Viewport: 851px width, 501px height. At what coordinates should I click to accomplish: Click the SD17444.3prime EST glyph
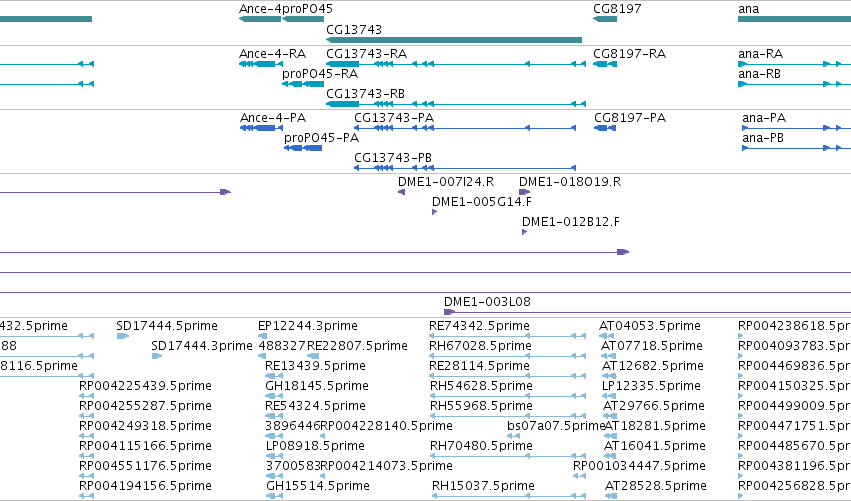click(156, 356)
